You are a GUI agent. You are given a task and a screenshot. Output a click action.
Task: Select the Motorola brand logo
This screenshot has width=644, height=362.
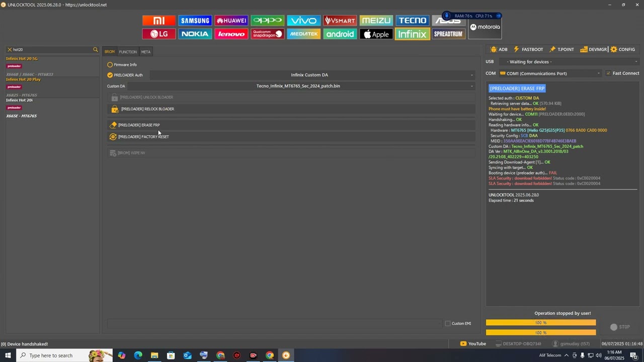click(485, 27)
